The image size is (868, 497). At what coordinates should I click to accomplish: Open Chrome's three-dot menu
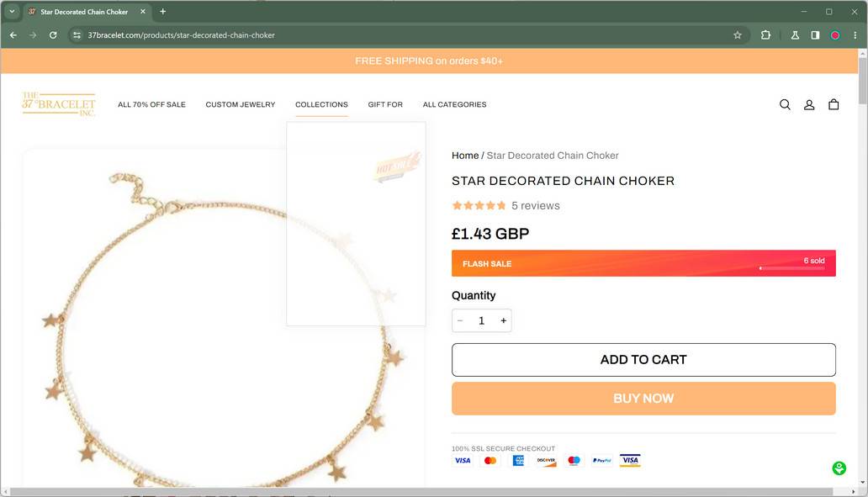pos(855,35)
